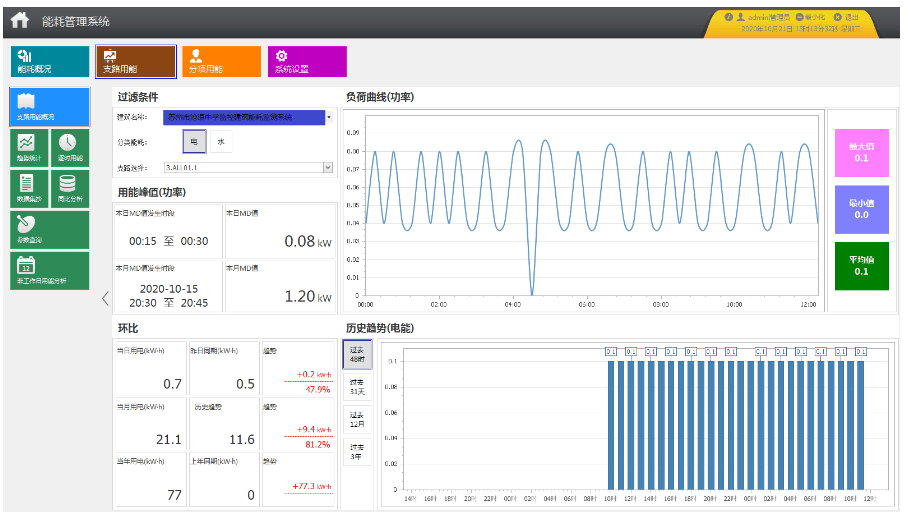Open the 系统设置 settings tile
The height and width of the screenshot is (522, 908).
click(x=307, y=61)
